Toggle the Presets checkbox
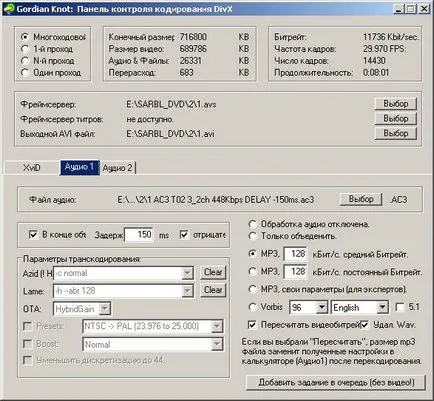This screenshot has height=401, width=434. coord(27,326)
